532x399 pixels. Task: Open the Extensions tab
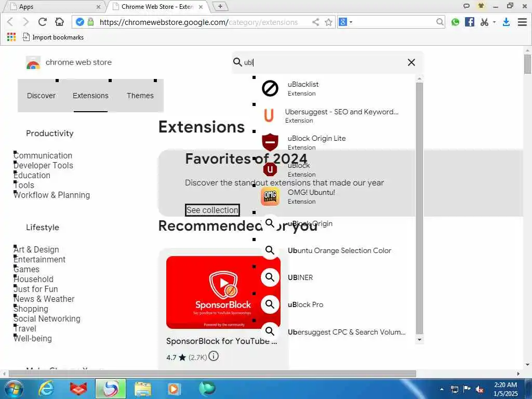[x=90, y=96]
